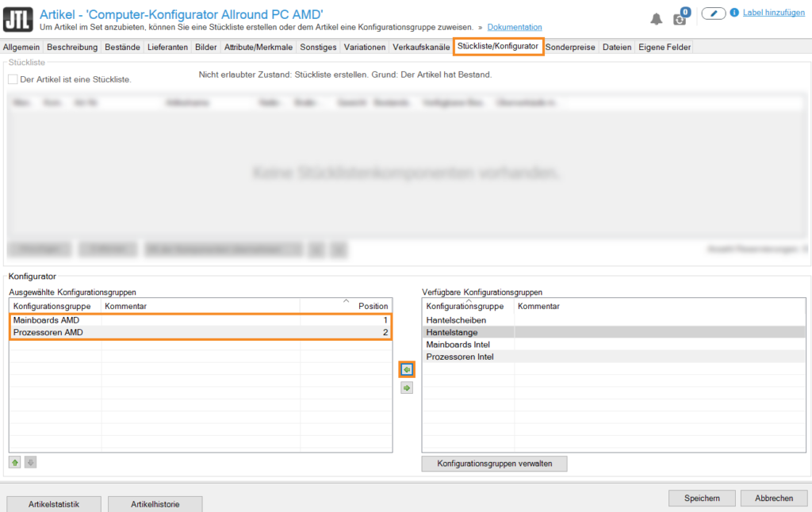Click the notification bell icon

tap(657, 18)
